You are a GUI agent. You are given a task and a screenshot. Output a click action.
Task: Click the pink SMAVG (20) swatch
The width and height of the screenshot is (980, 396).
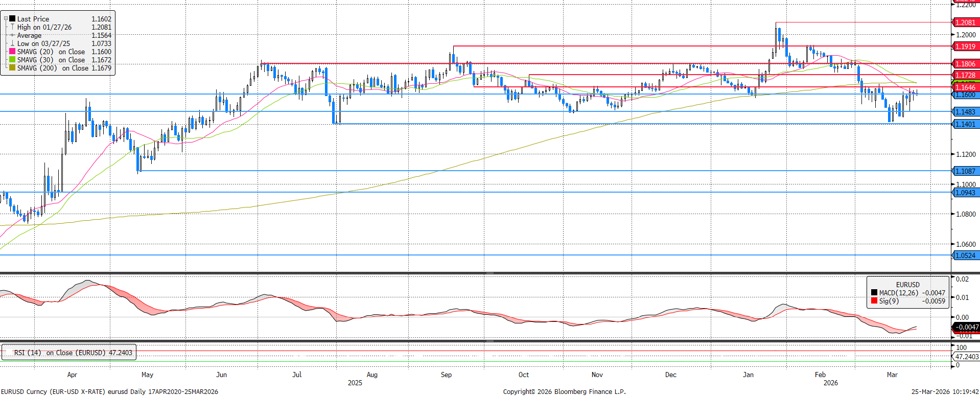[12, 52]
